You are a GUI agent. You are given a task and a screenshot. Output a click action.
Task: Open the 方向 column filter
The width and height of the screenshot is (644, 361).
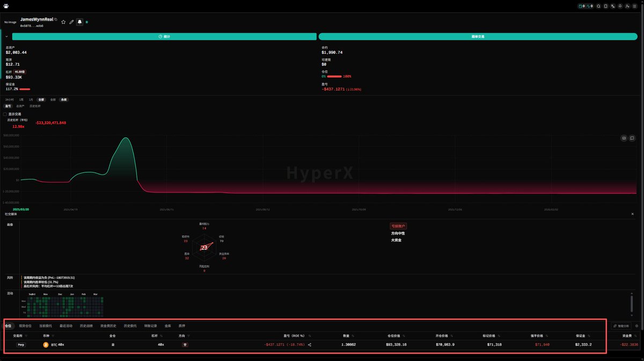coord(188,336)
